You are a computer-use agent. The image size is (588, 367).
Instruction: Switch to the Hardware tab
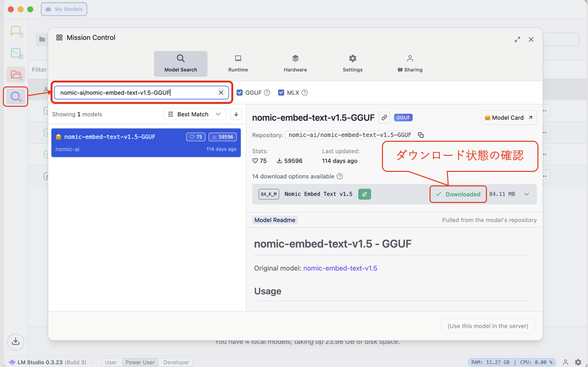click(x=295, y=64)
